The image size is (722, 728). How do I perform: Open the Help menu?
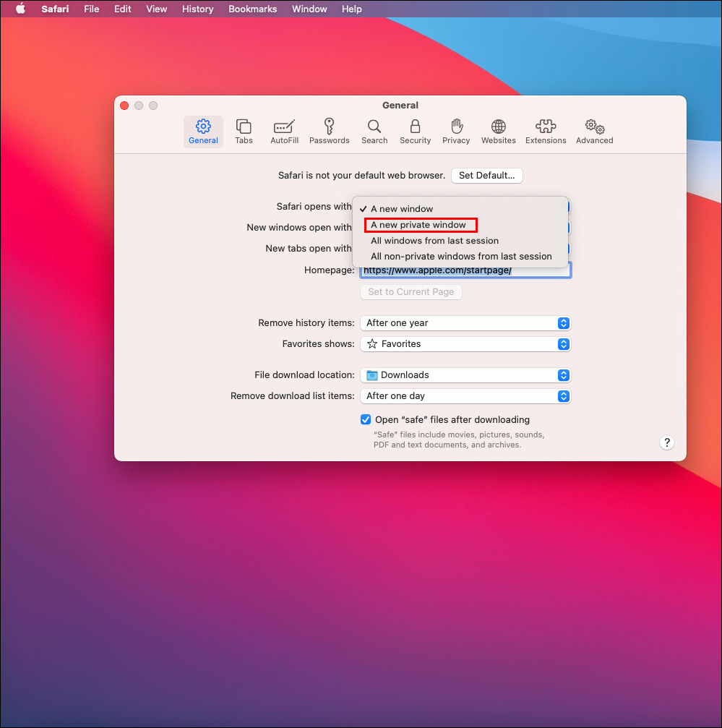352,9
